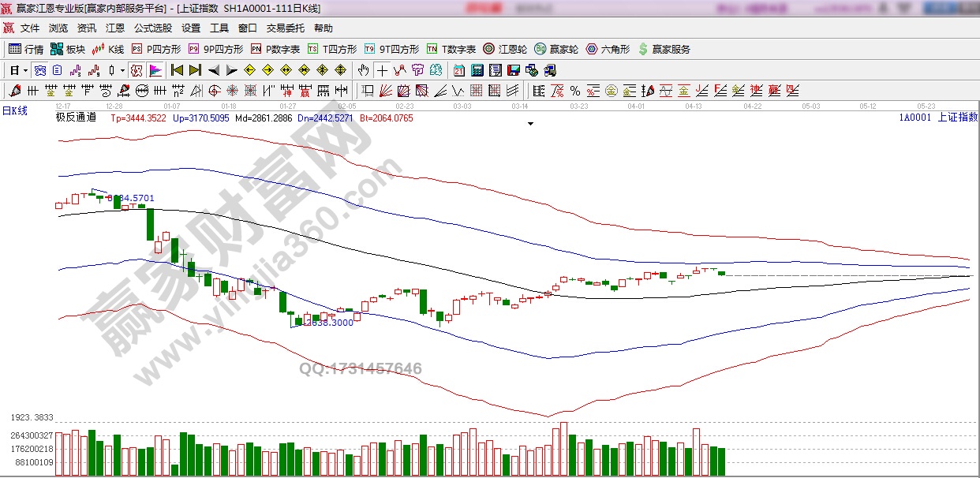Image resolution: width=980 pixels, height=478 pixels.
Task: Jump to first bar with skip-to-start arrow
Action: (178, 70)
